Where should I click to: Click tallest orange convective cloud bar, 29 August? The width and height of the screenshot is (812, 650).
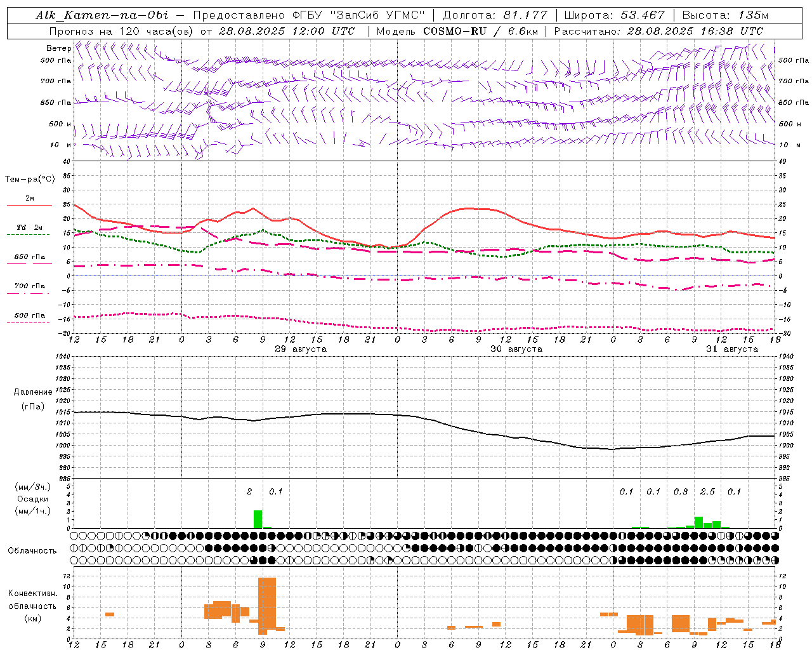[x=267, y=603]
